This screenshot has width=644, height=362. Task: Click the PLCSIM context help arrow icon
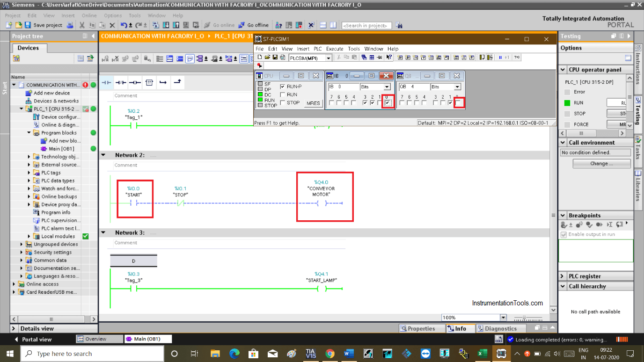click(388, 58)
